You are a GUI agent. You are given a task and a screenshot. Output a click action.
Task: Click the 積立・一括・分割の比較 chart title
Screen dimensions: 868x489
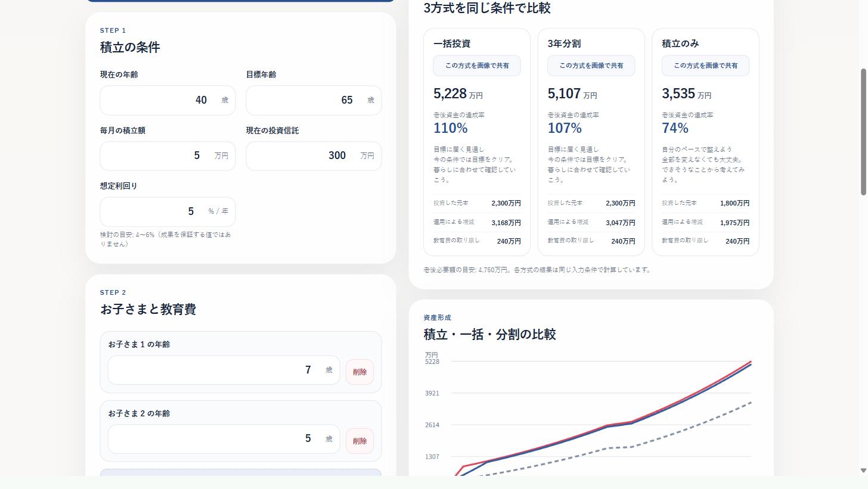(489, 334)
